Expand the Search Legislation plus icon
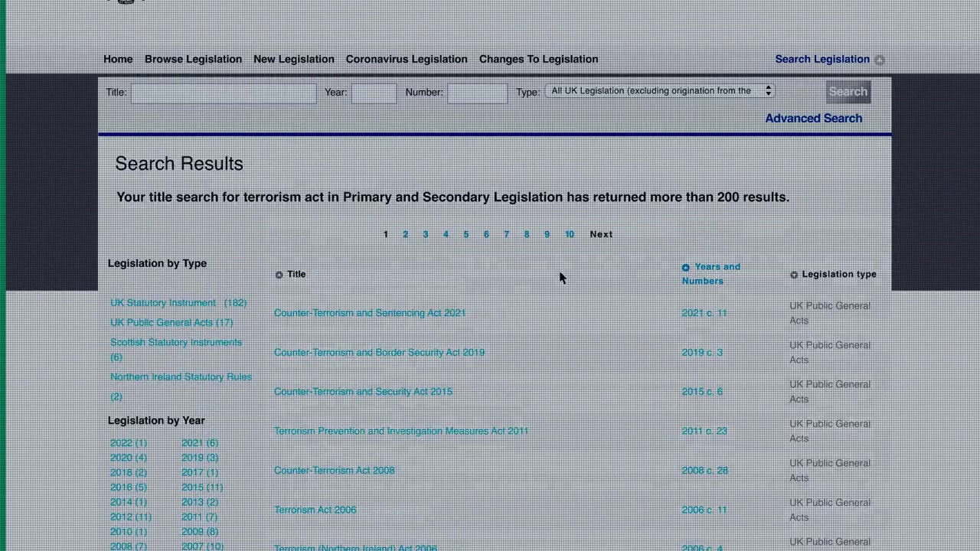This screenshot has width=980, height=551. pos(880,60)
